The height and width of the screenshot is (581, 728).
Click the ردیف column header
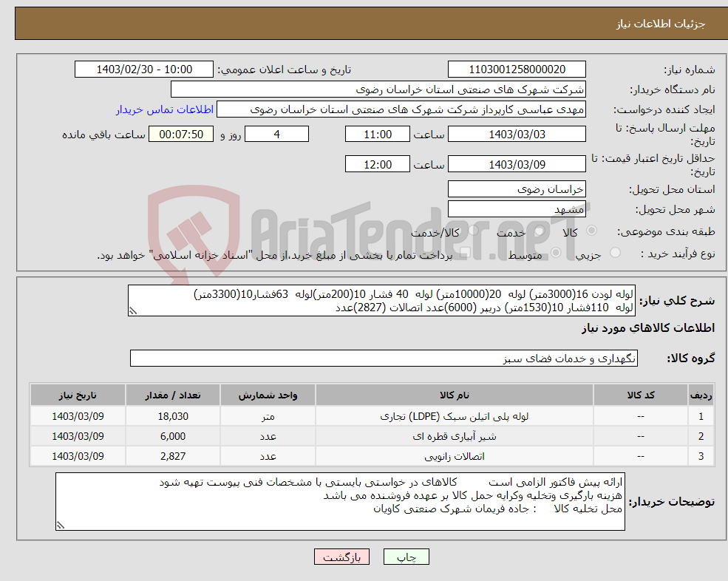coord(701,395)
